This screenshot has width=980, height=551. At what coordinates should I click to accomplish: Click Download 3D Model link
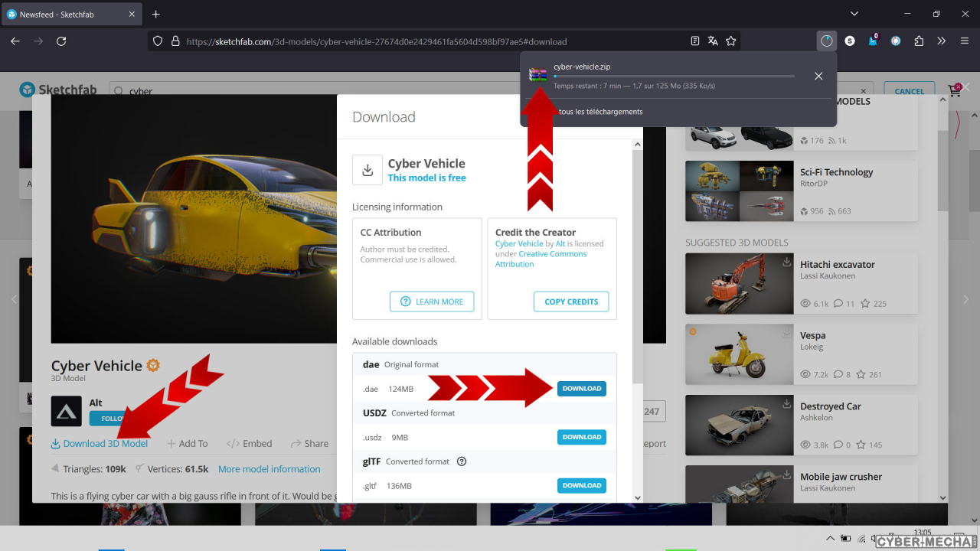tap(100, 443)
